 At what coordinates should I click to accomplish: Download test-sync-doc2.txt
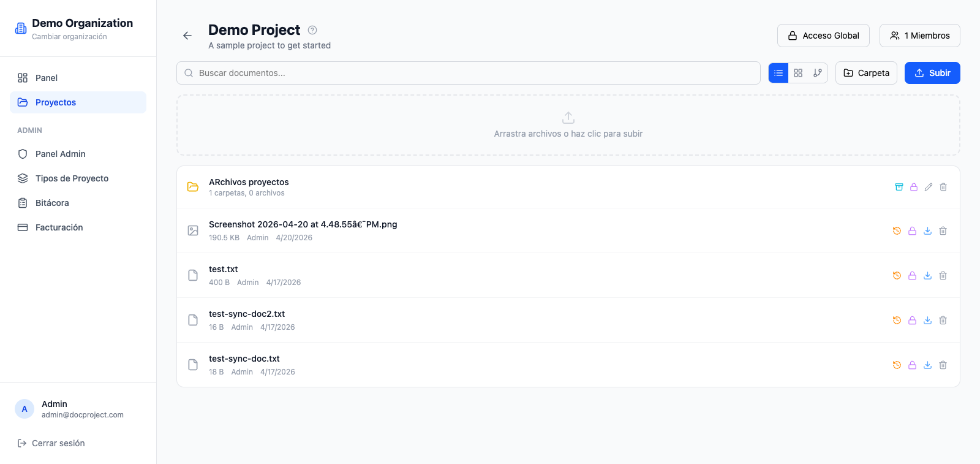point(927,321)
